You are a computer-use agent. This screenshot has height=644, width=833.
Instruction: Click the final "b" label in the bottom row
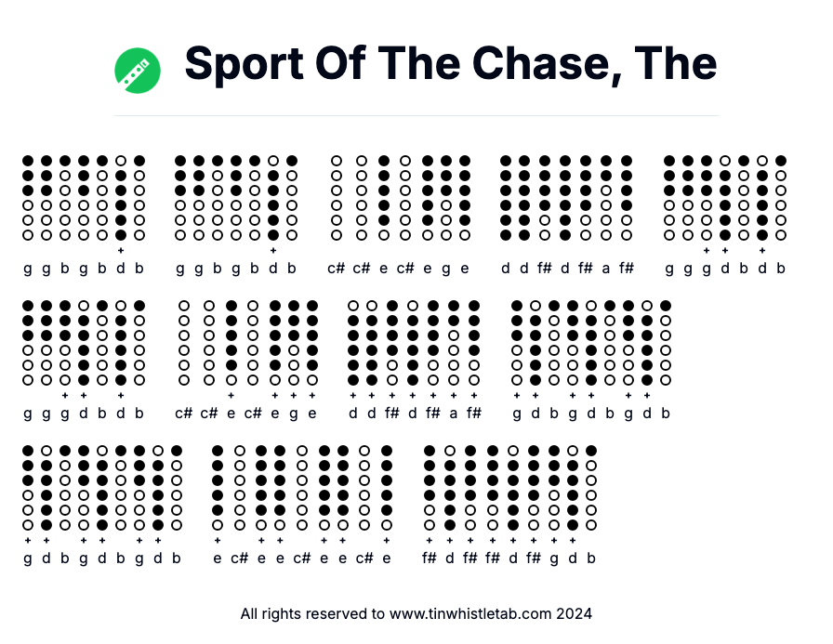tap(591, 559)
